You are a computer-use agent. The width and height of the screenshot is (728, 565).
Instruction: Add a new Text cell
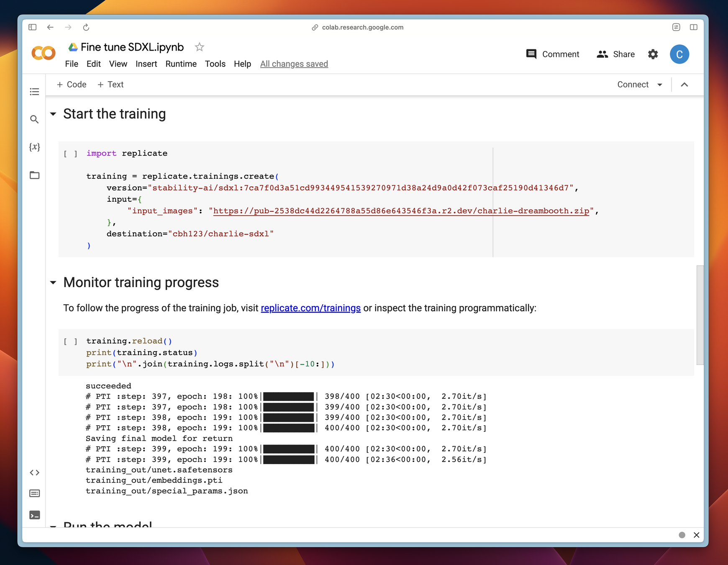coord(110,85)
